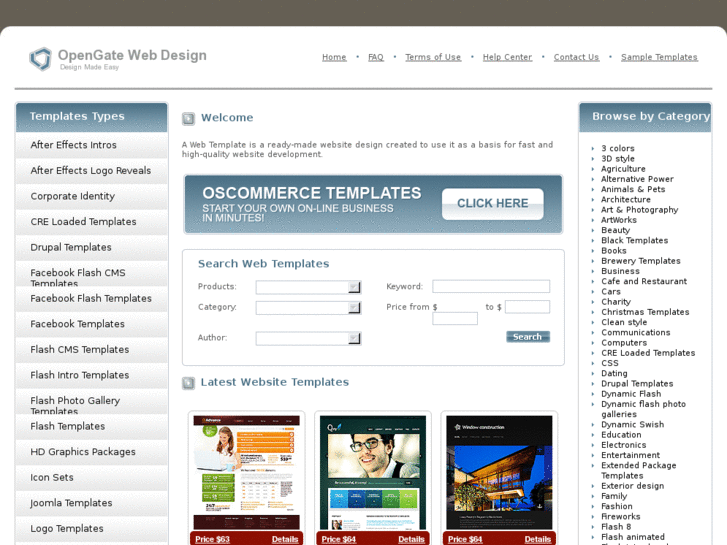
Task: Select After Effects Intros template type
Action: [x=91, y=145]
